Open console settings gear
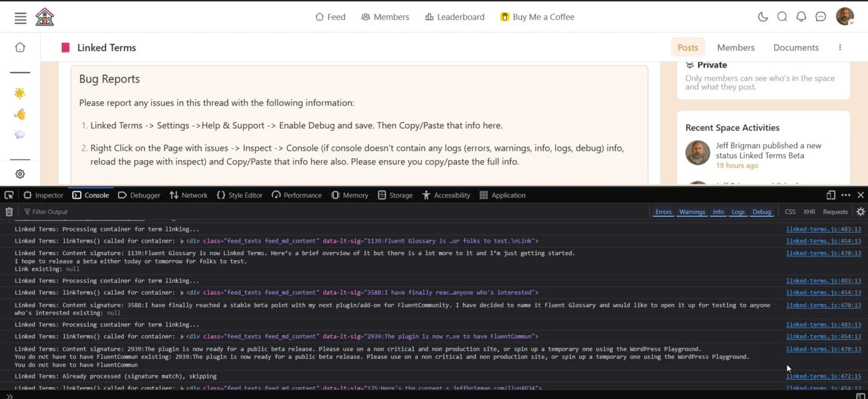This screenshot has height=399, width=868. coord(861,212)
